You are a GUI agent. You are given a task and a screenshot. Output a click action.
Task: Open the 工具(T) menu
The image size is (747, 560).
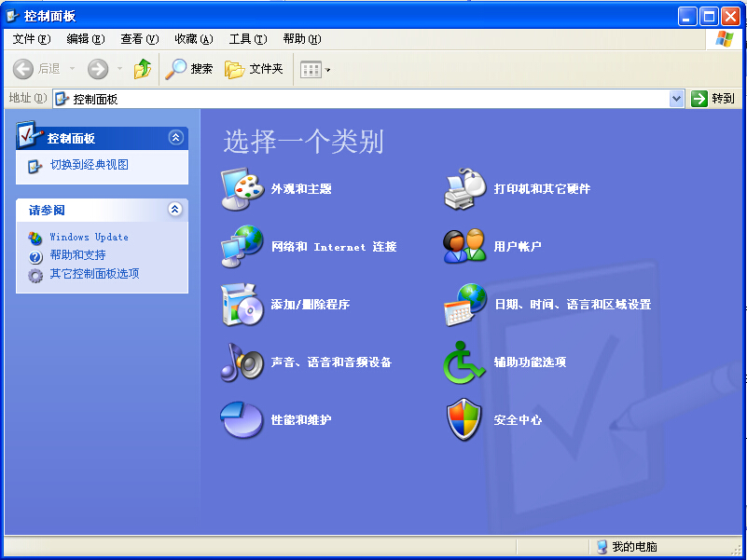tap(248, 39)
